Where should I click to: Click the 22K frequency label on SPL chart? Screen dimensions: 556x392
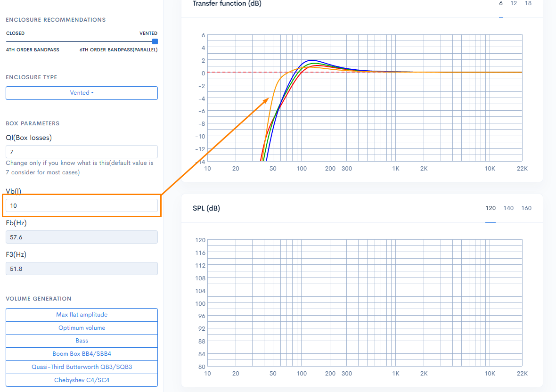pos(522,374)
